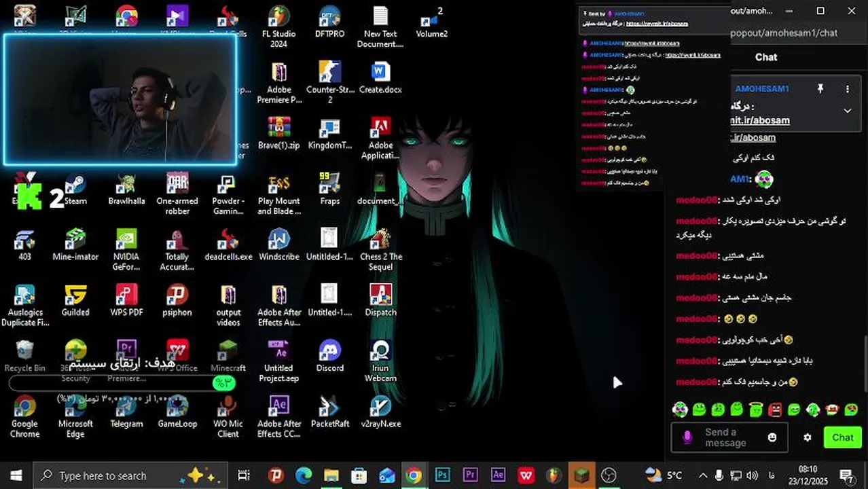Open One-armed robber game shortcut
The width and height of the screenshot is (868, 489).
click(x=177, y=194)
